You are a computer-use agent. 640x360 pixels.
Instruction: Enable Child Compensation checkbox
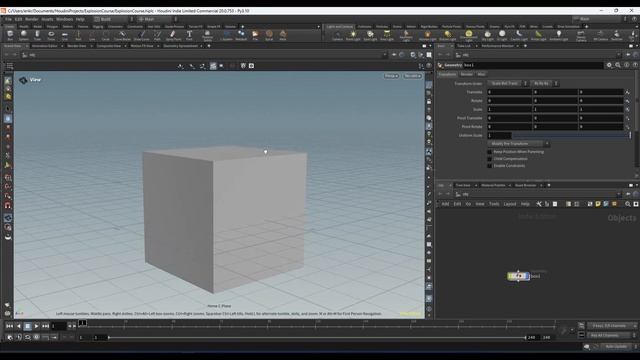tap(489, 159)
